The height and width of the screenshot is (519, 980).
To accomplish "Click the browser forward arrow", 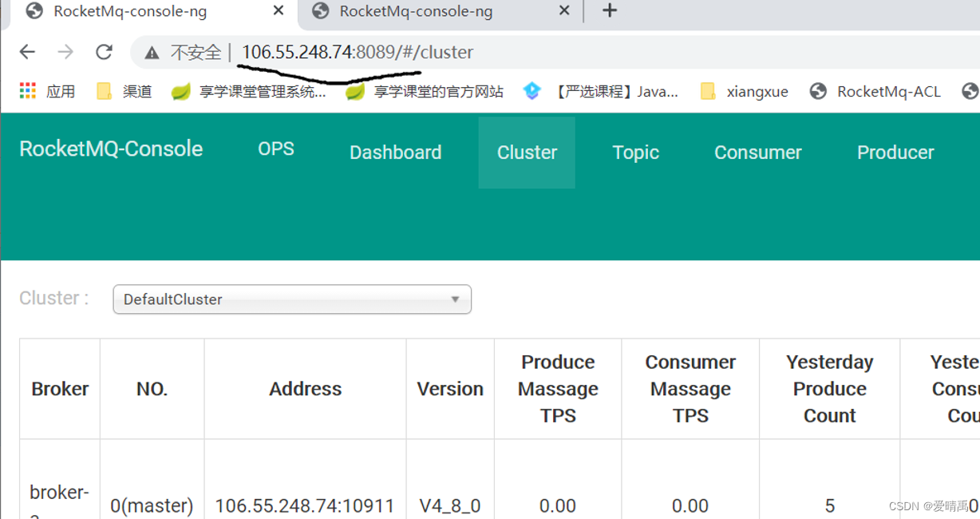I will point(65,52).
